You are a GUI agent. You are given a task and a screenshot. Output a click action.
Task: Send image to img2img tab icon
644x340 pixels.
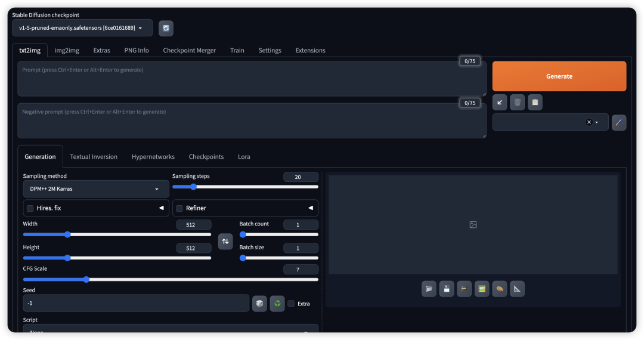point(482,289)
